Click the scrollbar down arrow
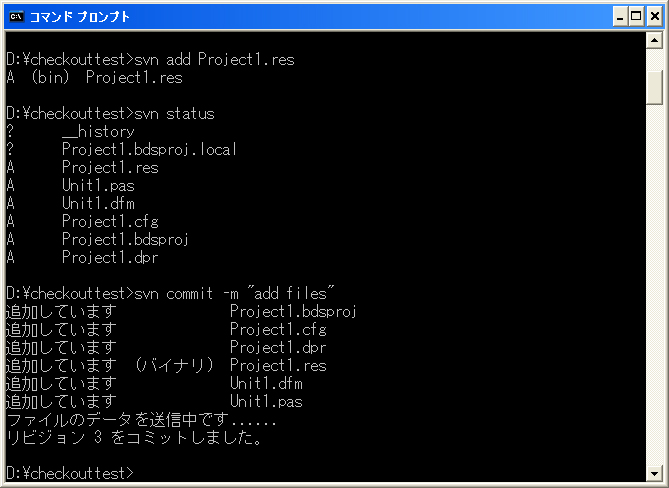This screenshot has width=669, height=488. pos(654,473)
